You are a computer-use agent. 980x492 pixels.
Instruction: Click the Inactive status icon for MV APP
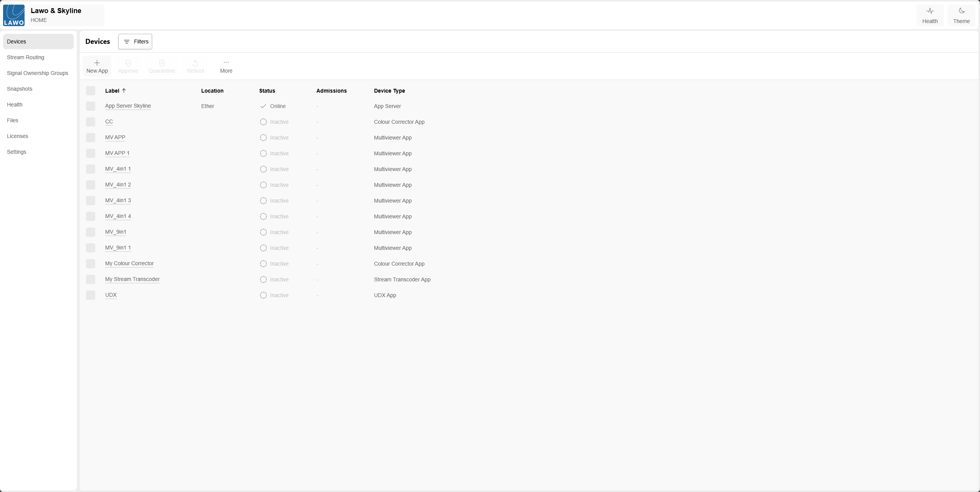click(x=263, y=138)
